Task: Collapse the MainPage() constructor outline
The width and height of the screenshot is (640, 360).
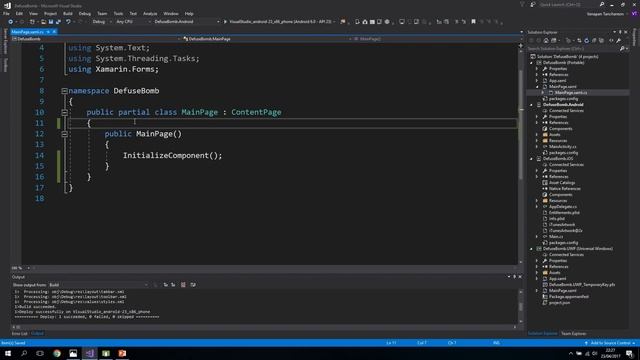Action: click(x=64, y=134)
